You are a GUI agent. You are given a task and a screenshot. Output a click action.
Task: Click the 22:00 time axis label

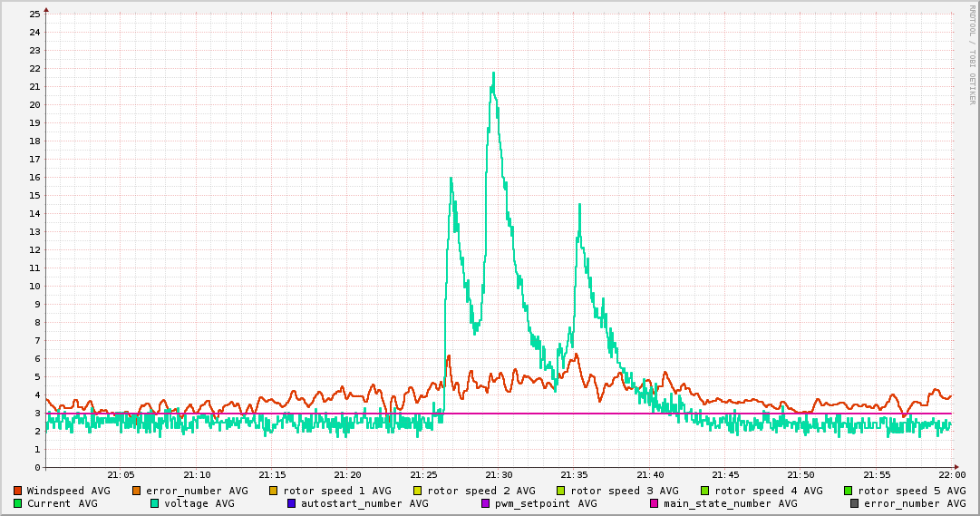coord(952,474)
